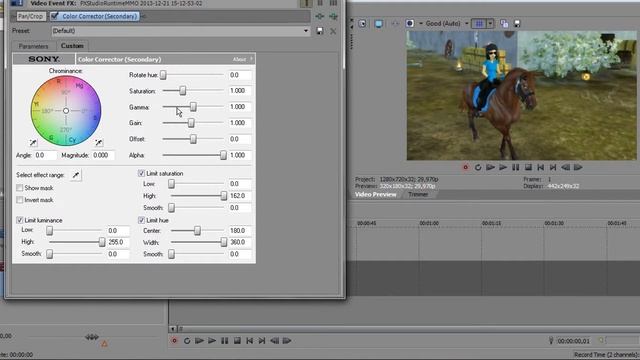Click Play in the video preview controls
Image resolution: width=640 pixels, height=360 pixels.
click(503, 167)
